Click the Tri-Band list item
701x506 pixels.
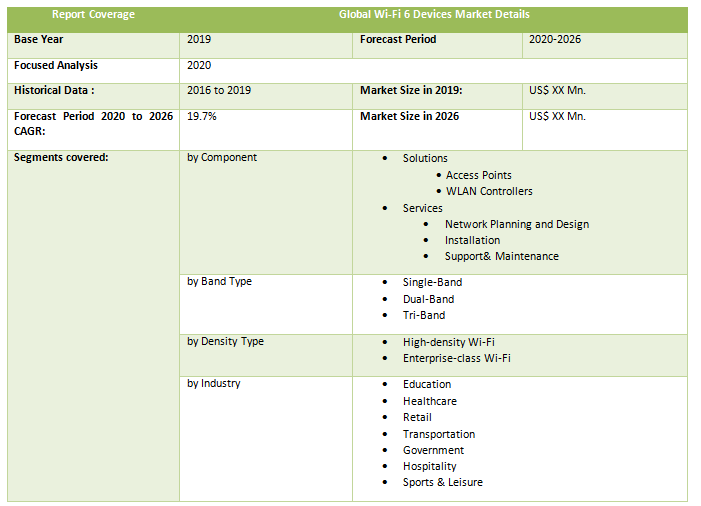tap(424, 315)
